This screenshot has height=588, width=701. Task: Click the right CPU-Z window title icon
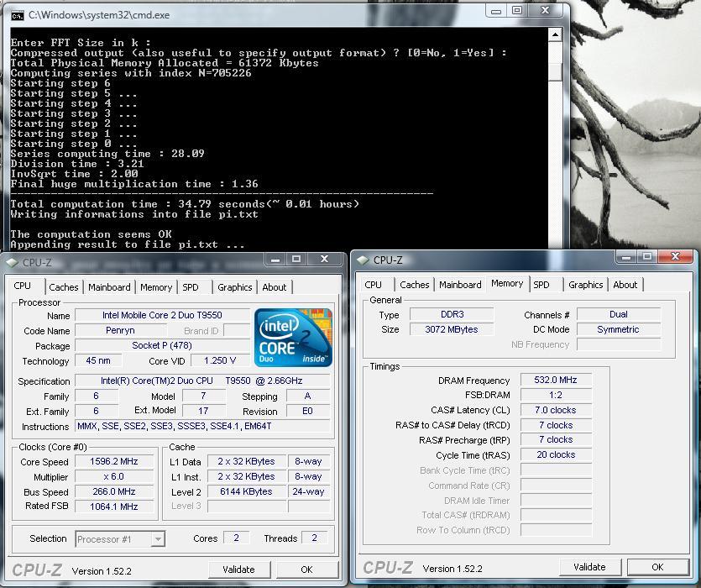363,260
